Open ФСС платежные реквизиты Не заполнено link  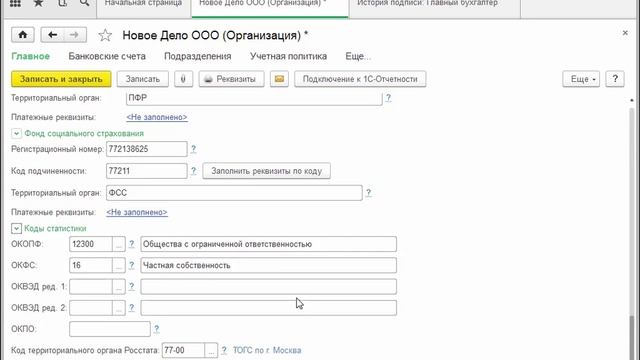pyautogui.click(x=137, y=212)
